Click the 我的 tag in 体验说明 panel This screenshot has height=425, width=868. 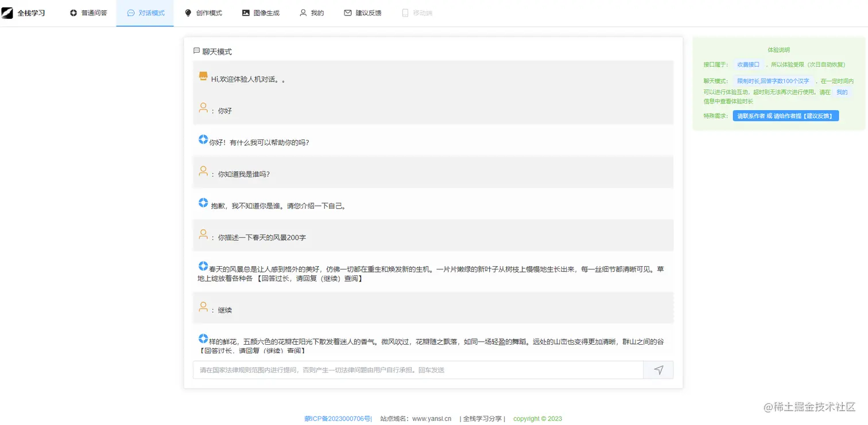842,92
